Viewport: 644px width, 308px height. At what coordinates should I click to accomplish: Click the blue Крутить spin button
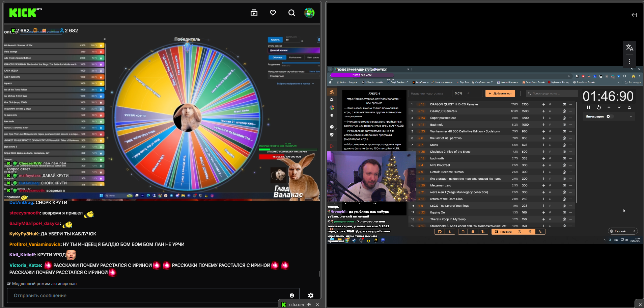(275, 40)
